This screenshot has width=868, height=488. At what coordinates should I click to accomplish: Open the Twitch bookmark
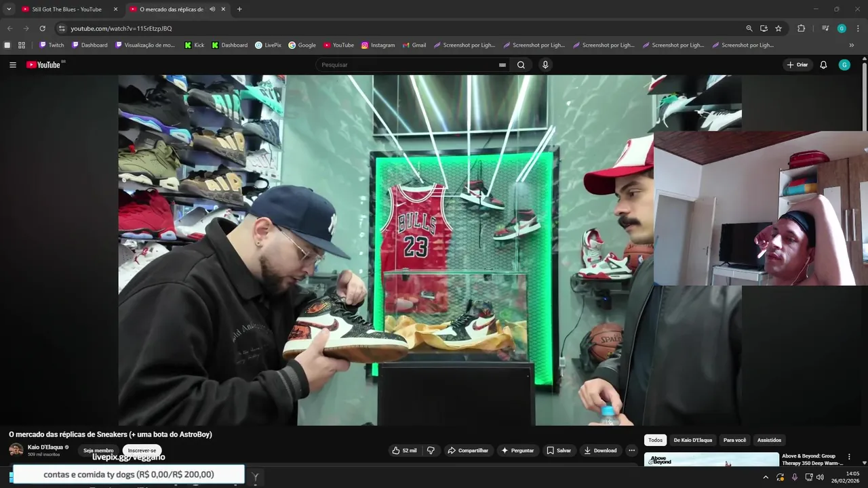point(52,45)
